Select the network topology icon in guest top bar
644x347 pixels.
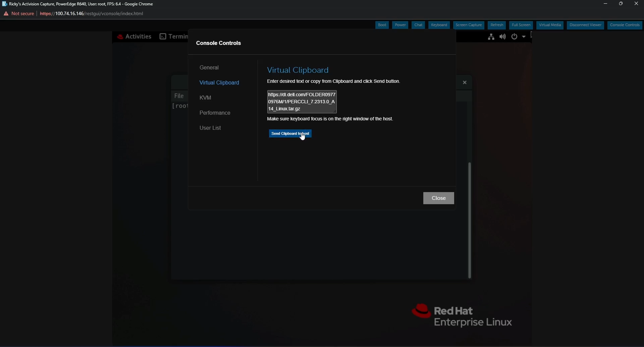pos(491,37)
